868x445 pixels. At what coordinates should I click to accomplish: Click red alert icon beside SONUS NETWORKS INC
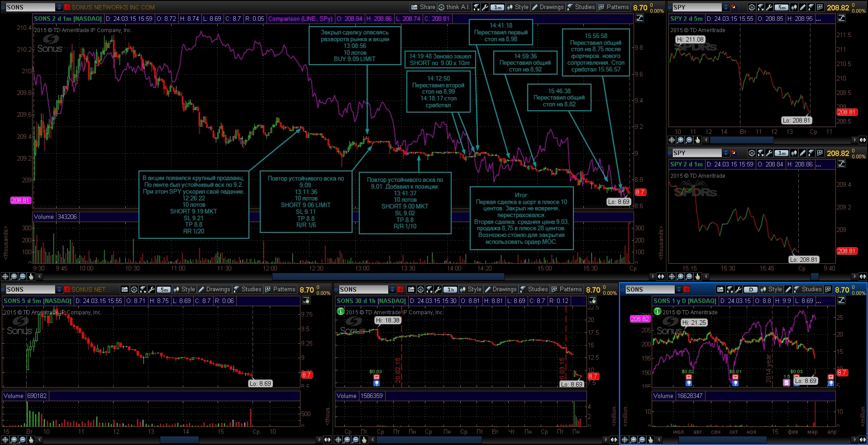pyautogui.click(x=67, y=7)
